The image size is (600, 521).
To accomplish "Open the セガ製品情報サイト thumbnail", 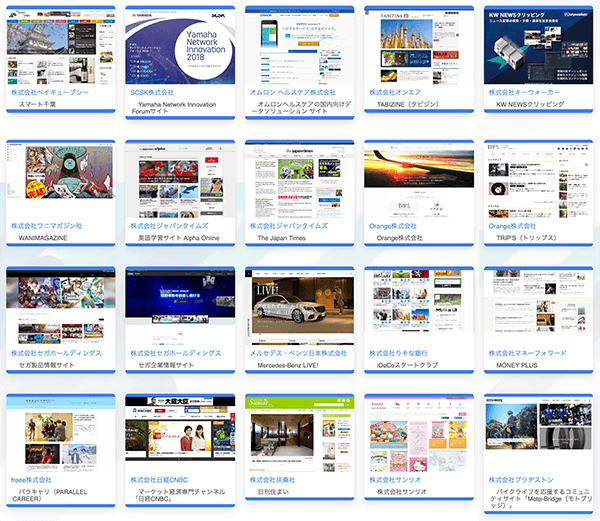I will click(x=60, y=307).
